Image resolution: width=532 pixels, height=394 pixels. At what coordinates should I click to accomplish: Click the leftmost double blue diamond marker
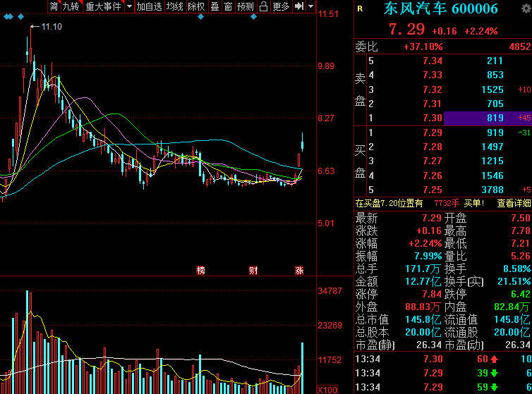pyautogui.click(x=8, y=16)
